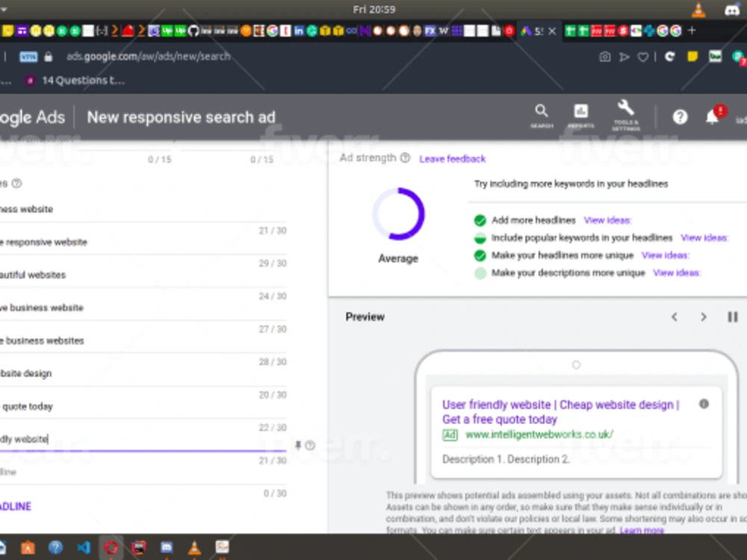Click the Opera icon in the taskbar

pos(111,547)
